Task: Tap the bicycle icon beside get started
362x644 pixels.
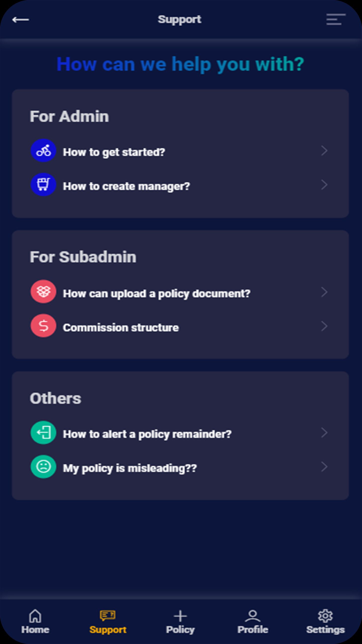Action: pyautogui.click(x=43, y=150)
